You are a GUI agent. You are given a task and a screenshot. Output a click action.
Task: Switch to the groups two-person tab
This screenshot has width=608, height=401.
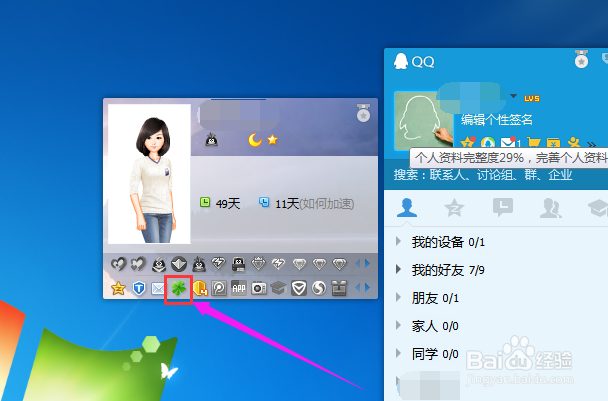[x=551, y=208]
